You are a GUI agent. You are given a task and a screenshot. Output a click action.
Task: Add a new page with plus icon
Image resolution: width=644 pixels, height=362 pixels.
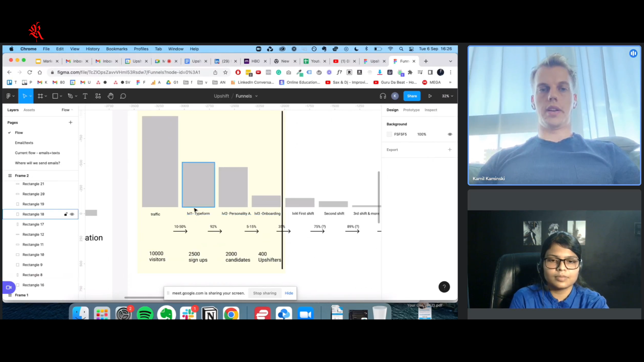(x=70, y=123)
